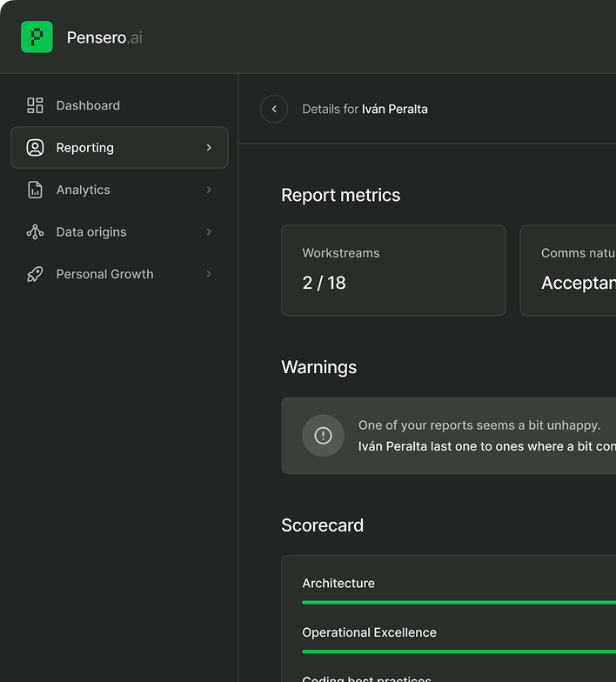
Task: Click the Analytics document chart icon
Action: (35, 190)
